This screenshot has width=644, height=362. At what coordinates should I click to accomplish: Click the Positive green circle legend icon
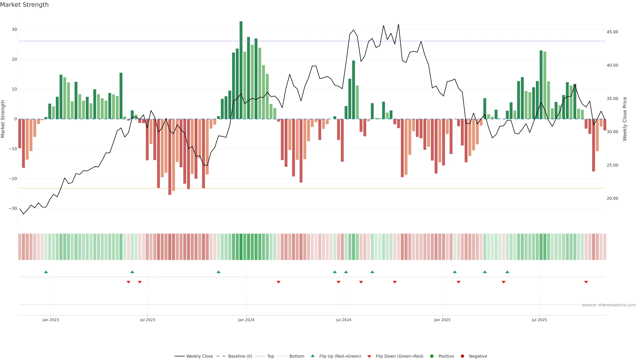[432, 356]
